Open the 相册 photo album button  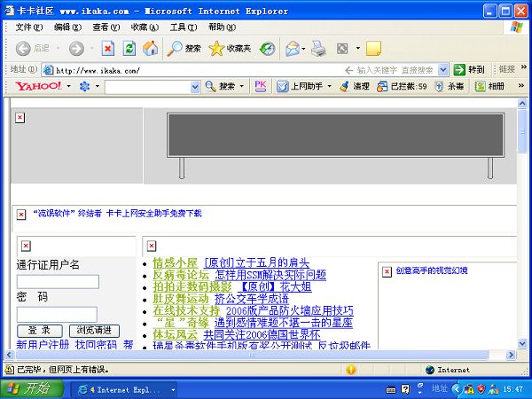(x=489, y=87)
